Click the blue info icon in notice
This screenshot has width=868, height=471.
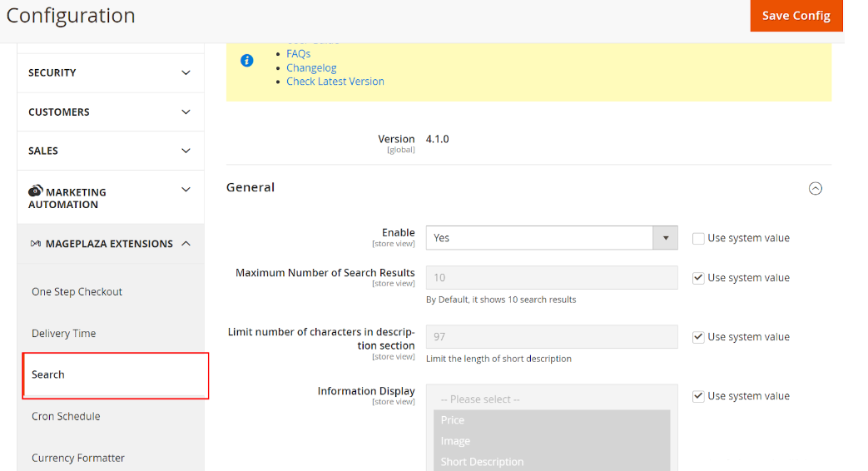coord(247,61)
